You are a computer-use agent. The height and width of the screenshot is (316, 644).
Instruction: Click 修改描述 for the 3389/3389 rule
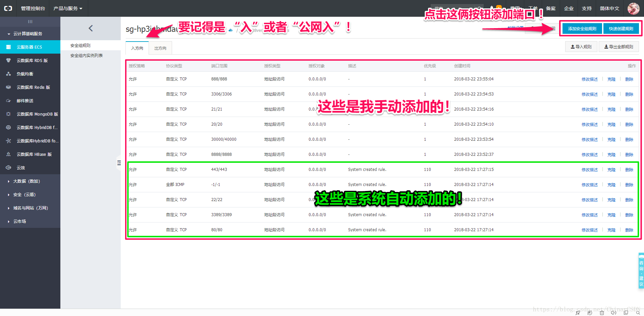pos(590,215)
